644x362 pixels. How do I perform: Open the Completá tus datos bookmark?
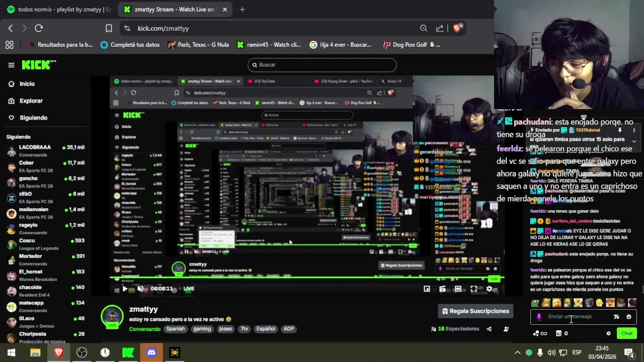pyautogui.click(x=130, y=45)
